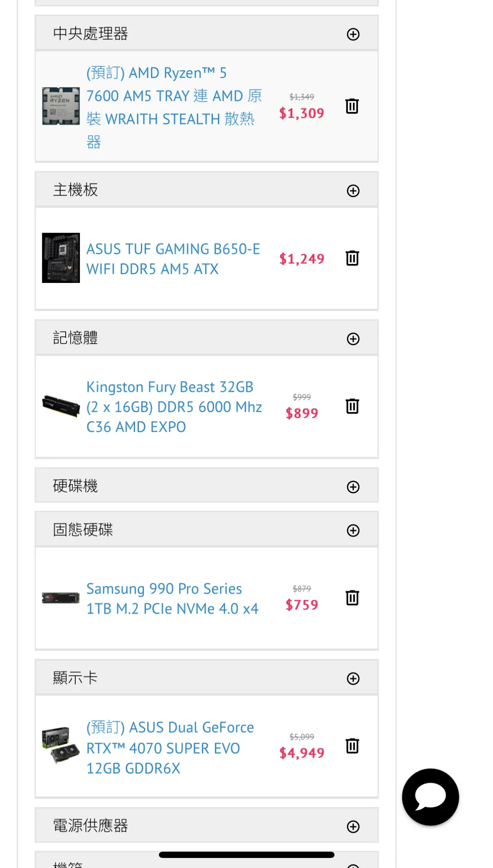The height and width of the screenshot is (868, 493).
Task: Expand the 顯示卡 section plus icon
Action: pos(353,679)
